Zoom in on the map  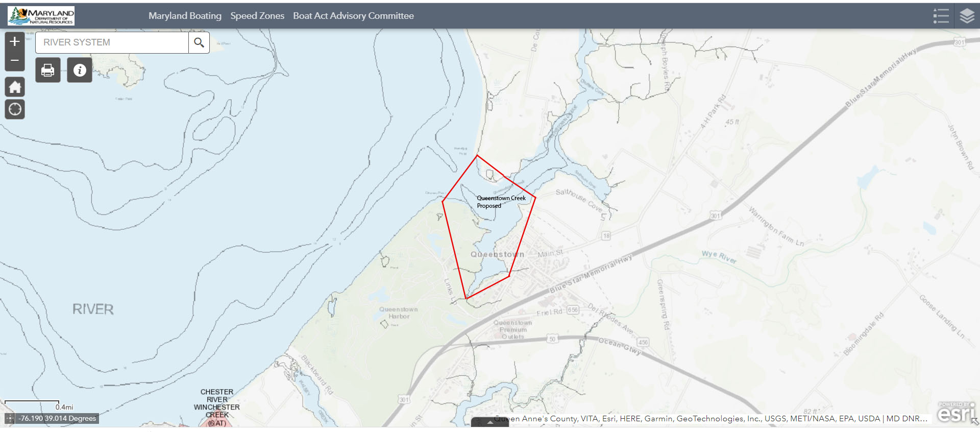tap(15, 41)
